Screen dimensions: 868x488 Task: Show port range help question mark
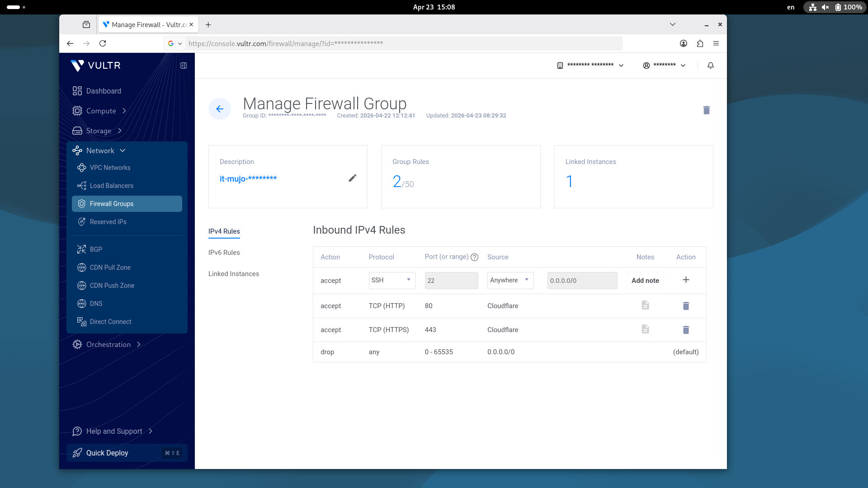[474, 257]
